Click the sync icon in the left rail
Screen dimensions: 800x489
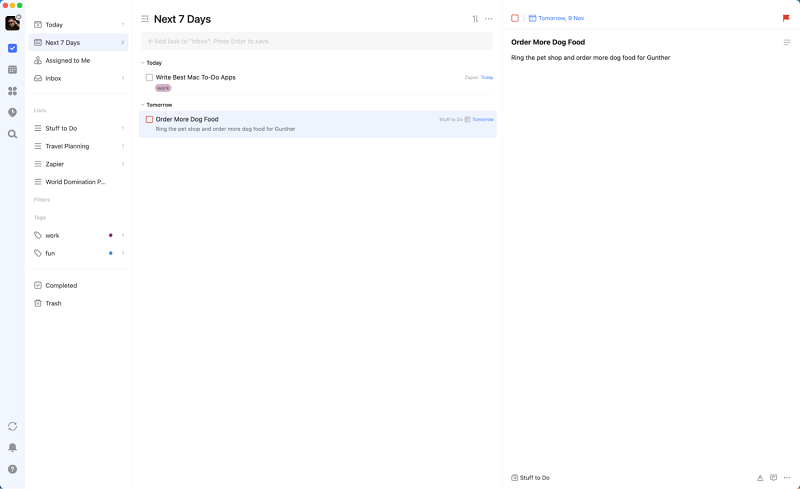(x=12, y=426)
